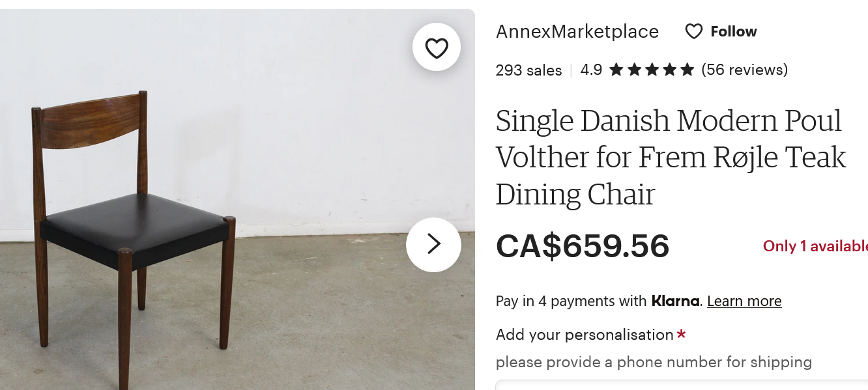Viewport: 868px width, 390px height.
Task: Open the 56 reviews link
Action: pyautogui.click(x=744, y=70)
